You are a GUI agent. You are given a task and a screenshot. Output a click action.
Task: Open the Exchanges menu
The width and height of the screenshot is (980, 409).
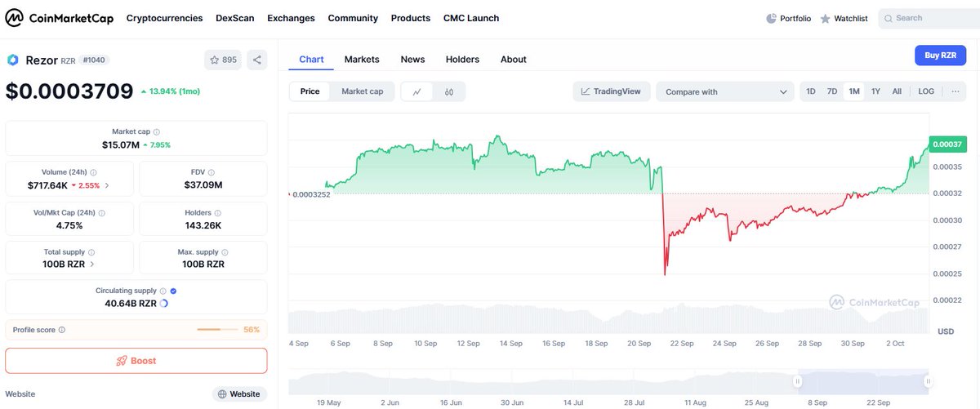291,18
